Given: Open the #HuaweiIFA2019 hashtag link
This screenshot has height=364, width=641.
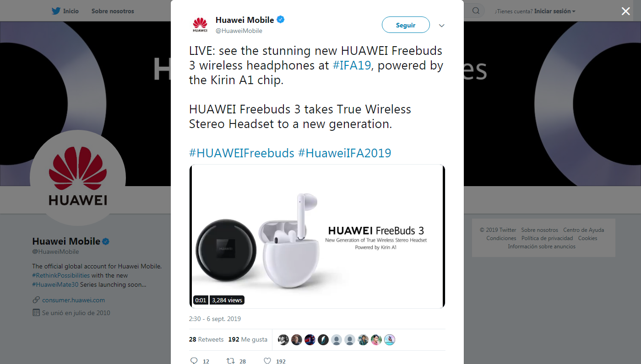Looking at the screenshot, I should tap(345, 153).
